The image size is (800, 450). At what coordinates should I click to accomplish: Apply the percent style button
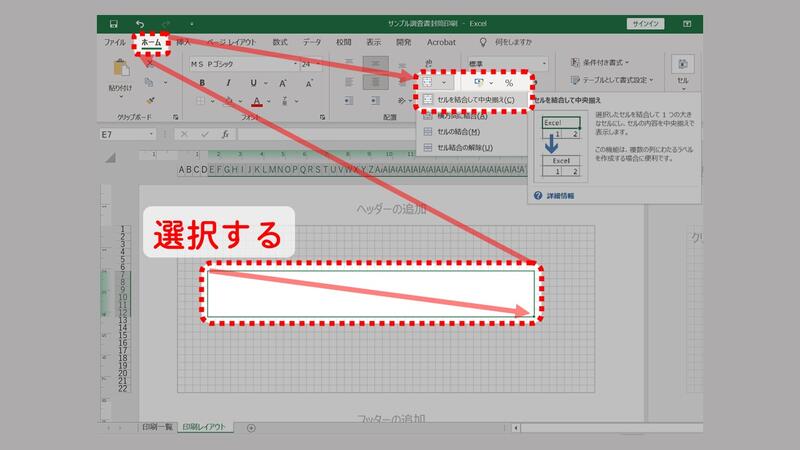[509, 83]
